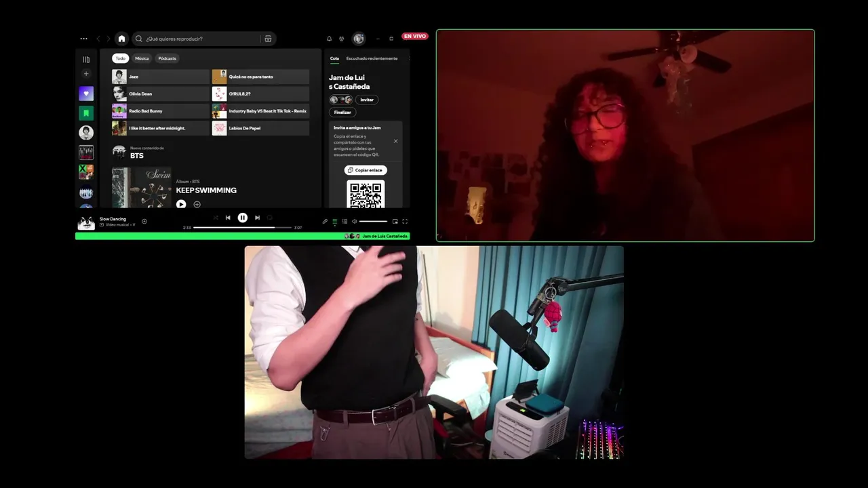
Task: Skip to previous track
Action: click(228, 218)
